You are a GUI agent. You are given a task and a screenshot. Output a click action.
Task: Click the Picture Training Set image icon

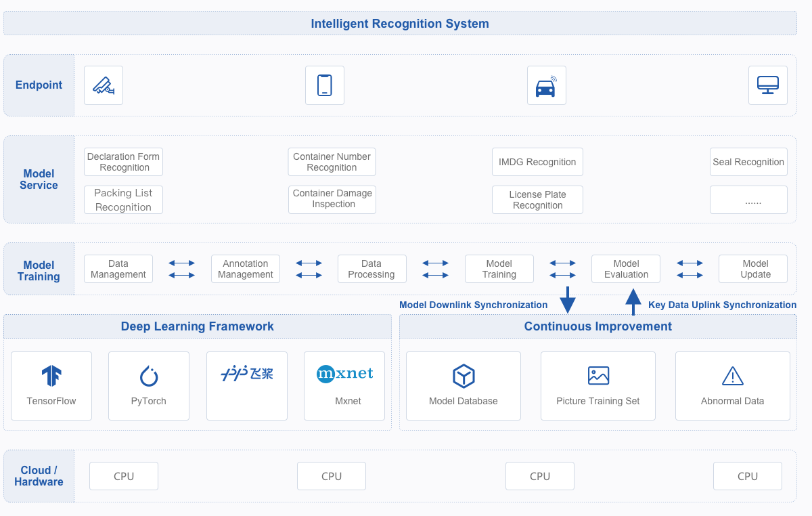(x=598, y=375)
